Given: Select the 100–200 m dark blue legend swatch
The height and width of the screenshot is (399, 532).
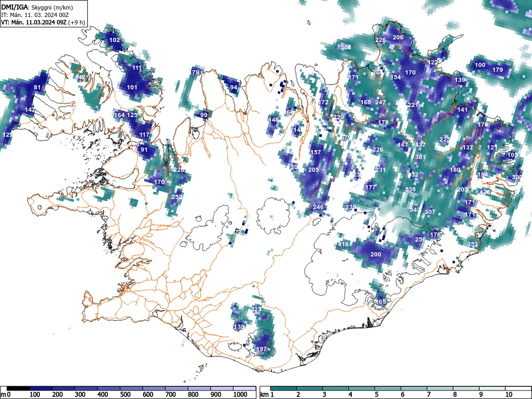Looking at the screenshot, I should (41, 388).
